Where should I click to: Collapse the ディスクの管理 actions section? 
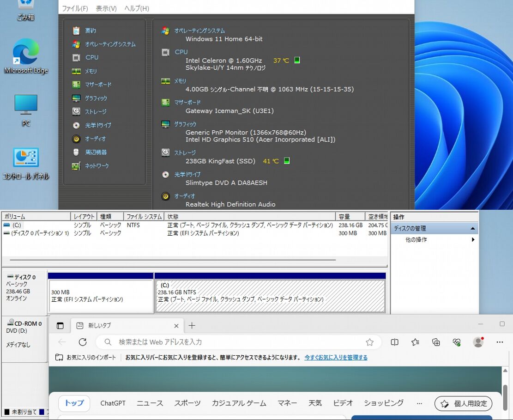[472, 228]
